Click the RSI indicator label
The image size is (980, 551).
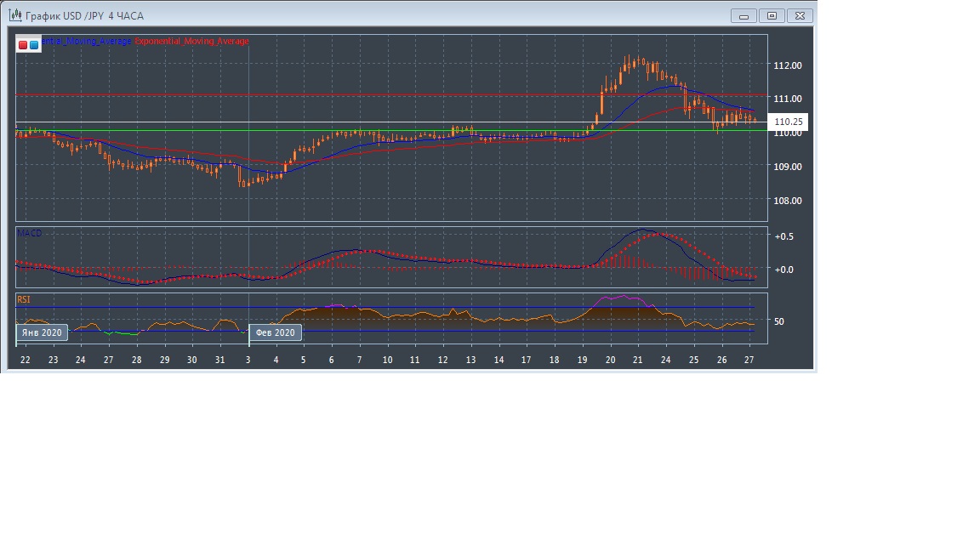coord(24,299)
